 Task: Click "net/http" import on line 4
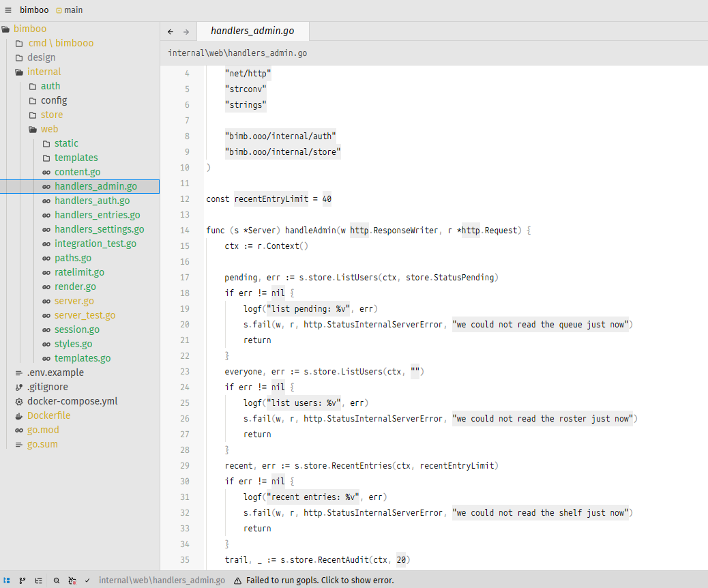tap(248, 73)
